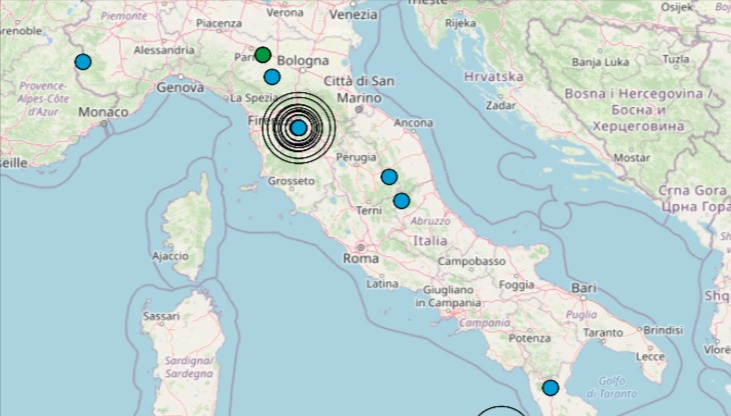Image resolution: width=731 pixels, height=416 pixels.
Task: Click the Taranto city label
Action: coord(603,333)
